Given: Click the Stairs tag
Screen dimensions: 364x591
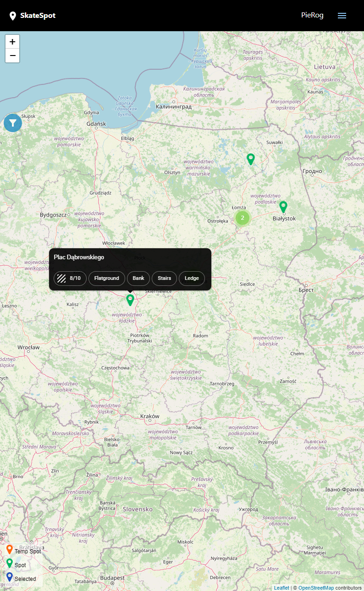Looking at the screenshot, I should pos(164,278).
